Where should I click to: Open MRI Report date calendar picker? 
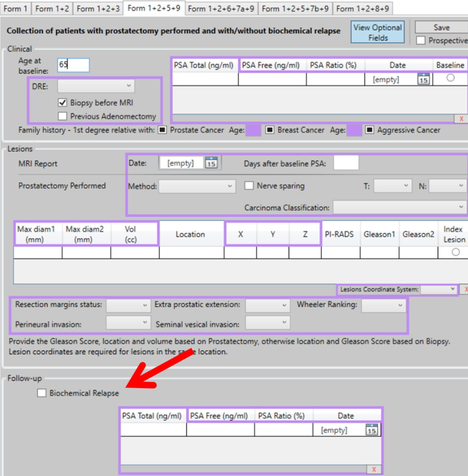211,163
